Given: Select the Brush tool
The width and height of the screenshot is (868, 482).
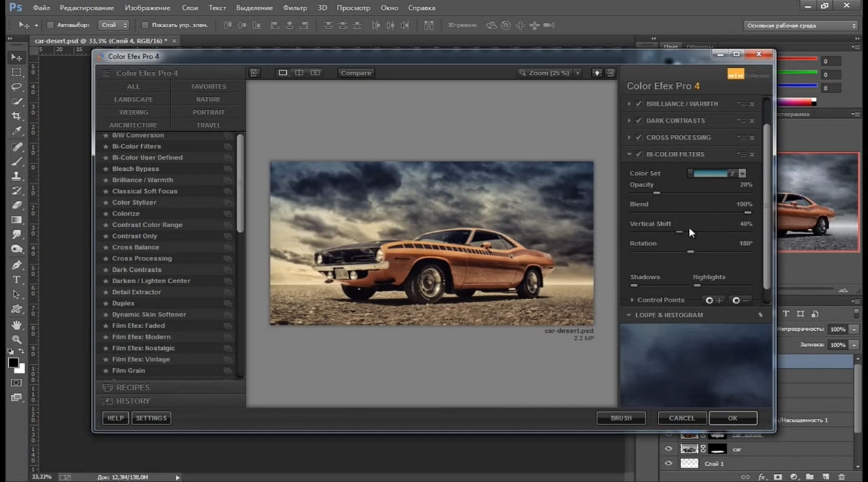Looking at the screenshot, I should (x=17, y=161).
